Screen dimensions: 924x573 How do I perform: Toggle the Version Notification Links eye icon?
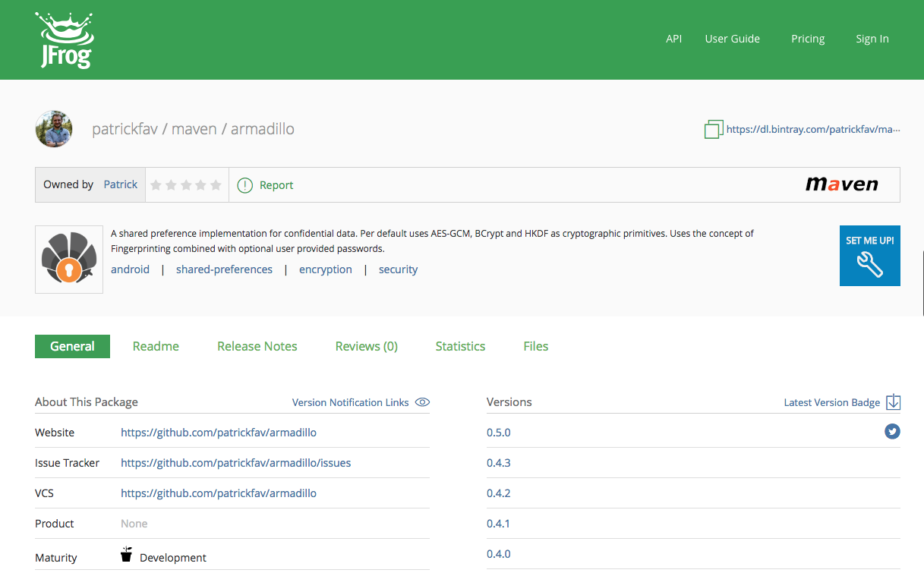[422, 402]
